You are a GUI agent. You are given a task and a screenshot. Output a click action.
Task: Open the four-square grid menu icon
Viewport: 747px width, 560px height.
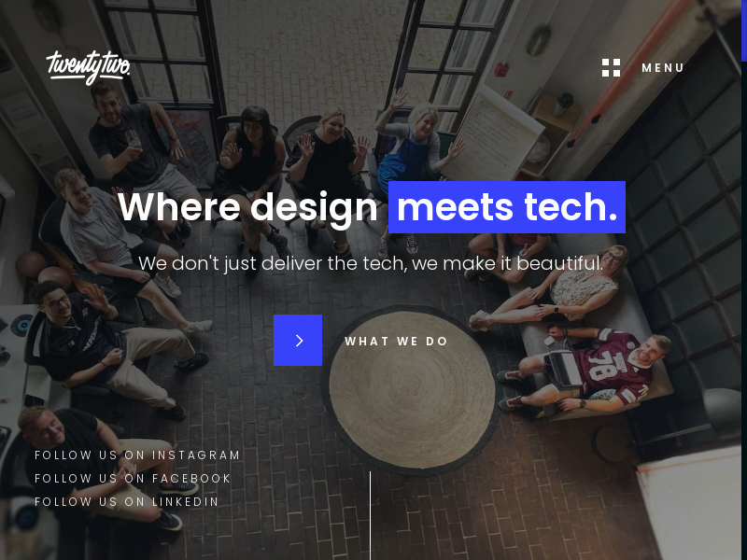pos(612,67)
